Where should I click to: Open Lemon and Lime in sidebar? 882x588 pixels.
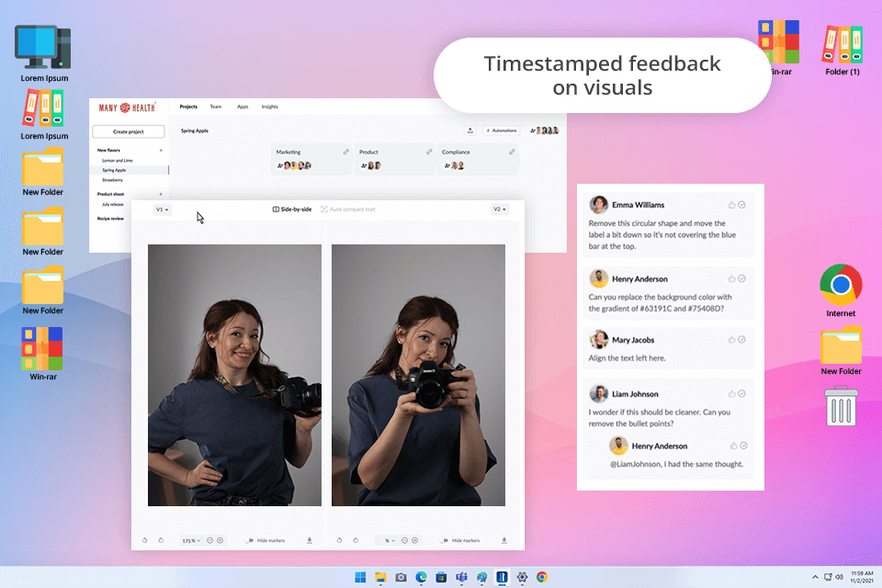pyautogui.click(x=117, y=161)
